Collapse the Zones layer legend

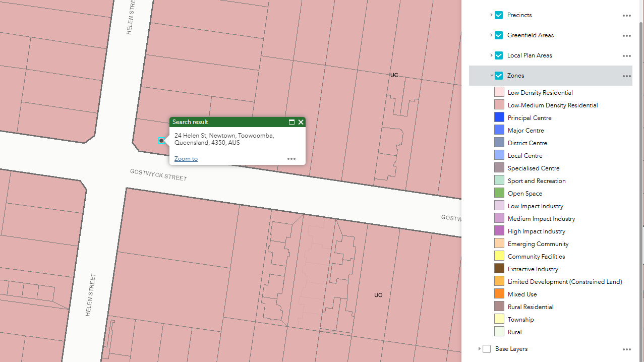click(x=491, y=76)
